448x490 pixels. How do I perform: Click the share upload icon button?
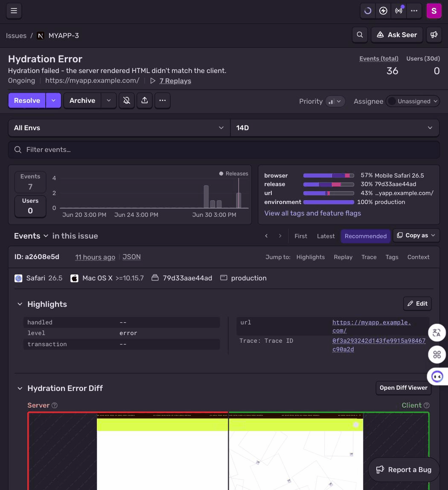pyautogui.click(x=145, y=100)
